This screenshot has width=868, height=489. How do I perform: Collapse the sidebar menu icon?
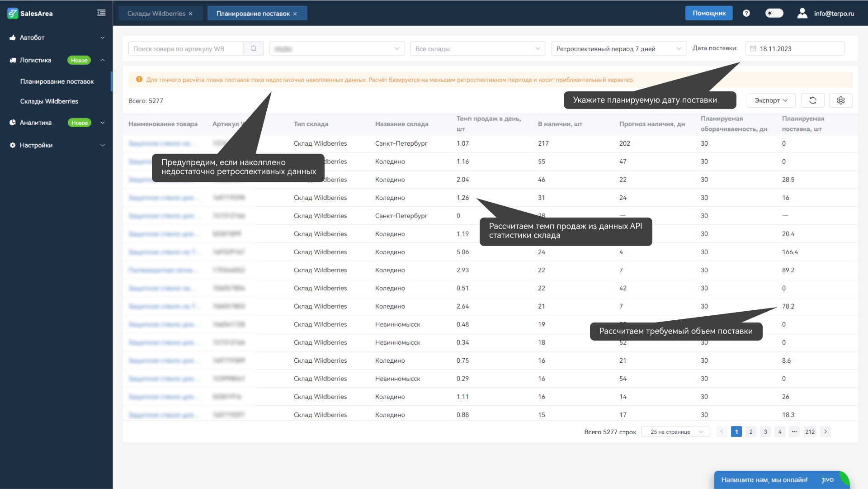click(x=101, y=13)
